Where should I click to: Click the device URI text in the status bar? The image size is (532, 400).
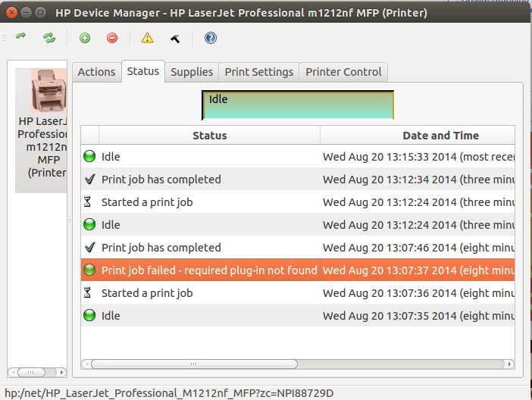coord(169,393)
